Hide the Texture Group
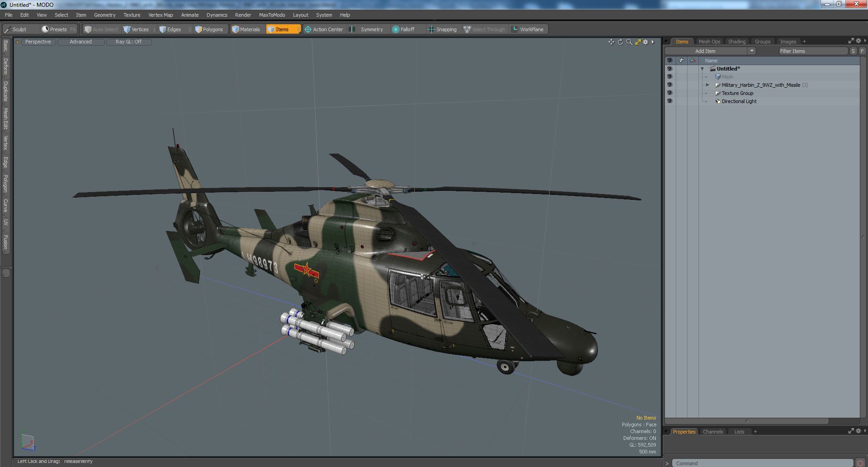Viewport: 868px width, 467px height. 669,93
